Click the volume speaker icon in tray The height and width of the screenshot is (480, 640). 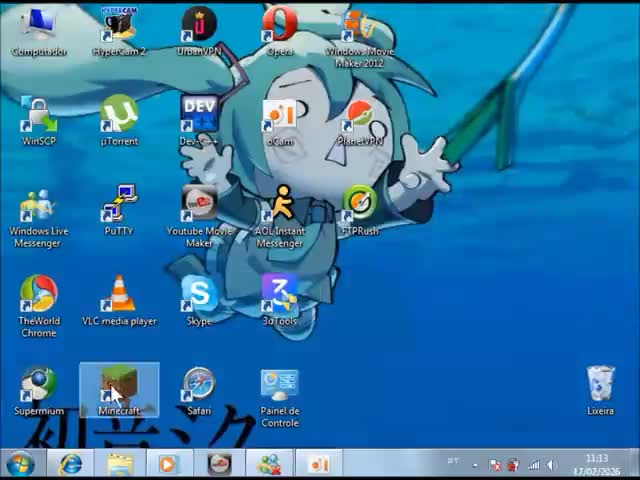click(551, 465)
